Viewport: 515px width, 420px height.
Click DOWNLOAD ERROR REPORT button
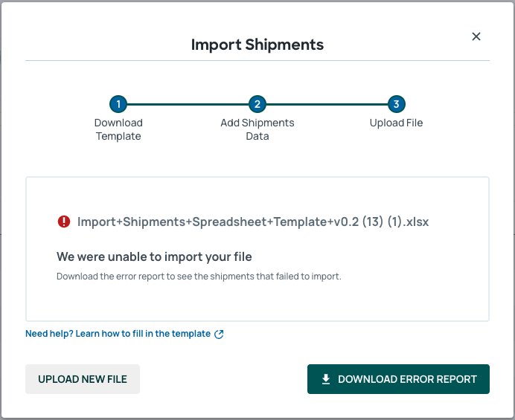tap(398, 379)
